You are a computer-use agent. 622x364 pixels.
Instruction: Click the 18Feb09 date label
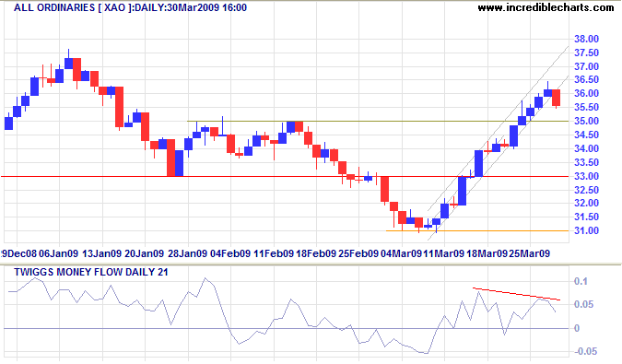tap(316, 253)
